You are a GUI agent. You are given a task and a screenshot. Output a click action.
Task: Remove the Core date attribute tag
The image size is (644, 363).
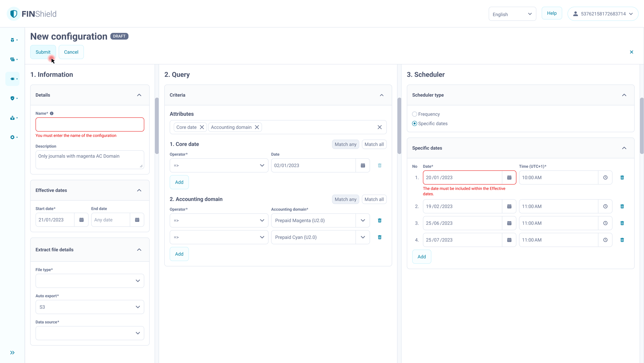pyautogui.click(x=202, y=127)
